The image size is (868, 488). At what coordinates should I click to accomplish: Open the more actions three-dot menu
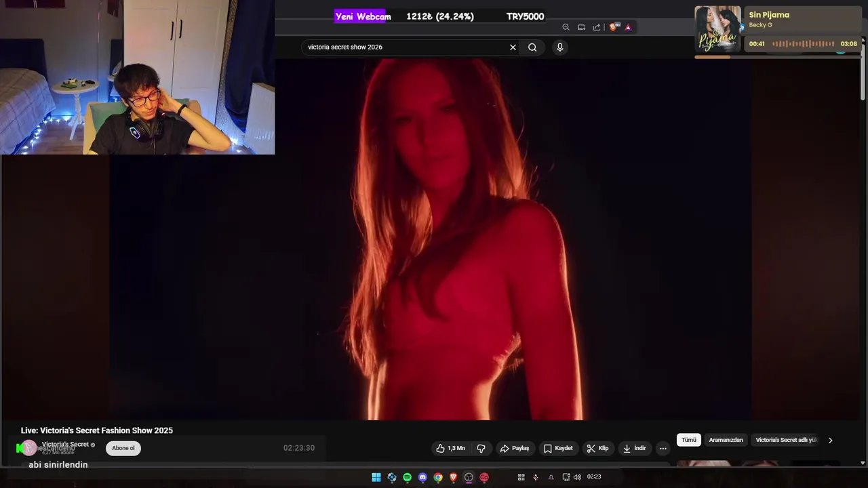click(x=663, y=448)
